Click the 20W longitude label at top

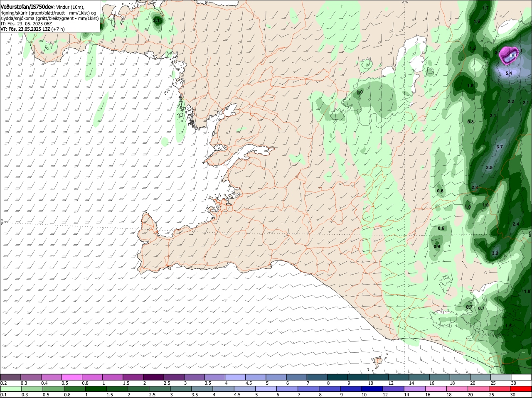[405, 2]
